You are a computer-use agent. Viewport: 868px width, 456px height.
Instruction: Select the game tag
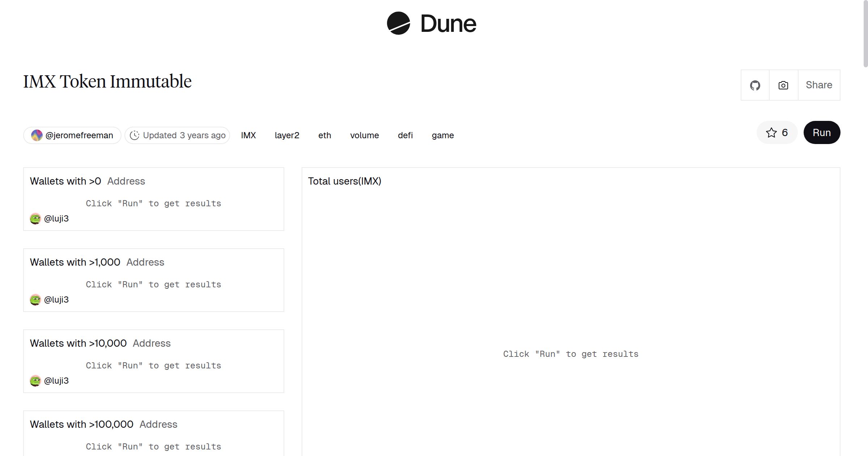[x=443, y=135]
